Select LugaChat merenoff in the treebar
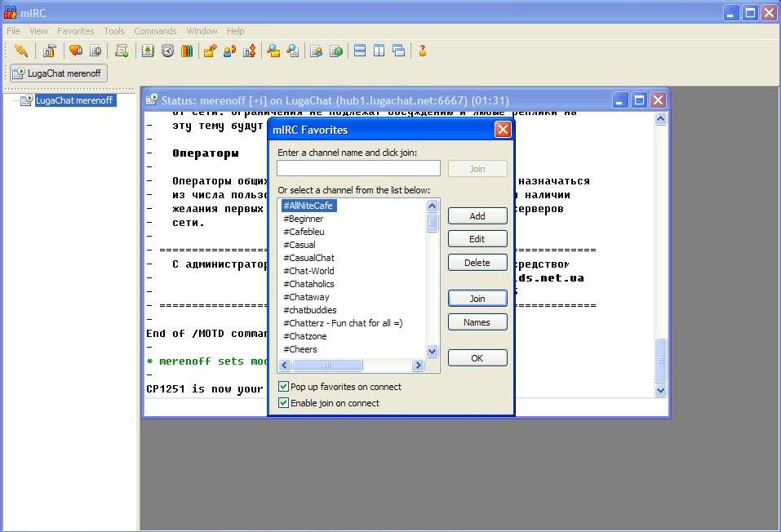 (74, 100)
